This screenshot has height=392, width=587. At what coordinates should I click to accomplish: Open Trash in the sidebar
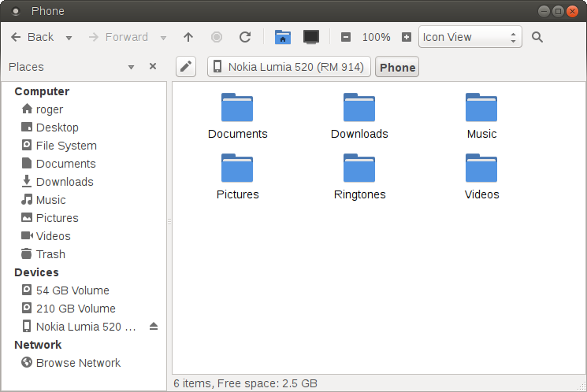[84, 254]
